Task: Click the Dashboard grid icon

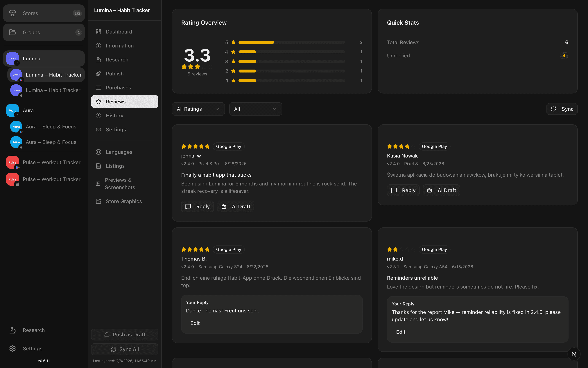Action: point(98,32)
